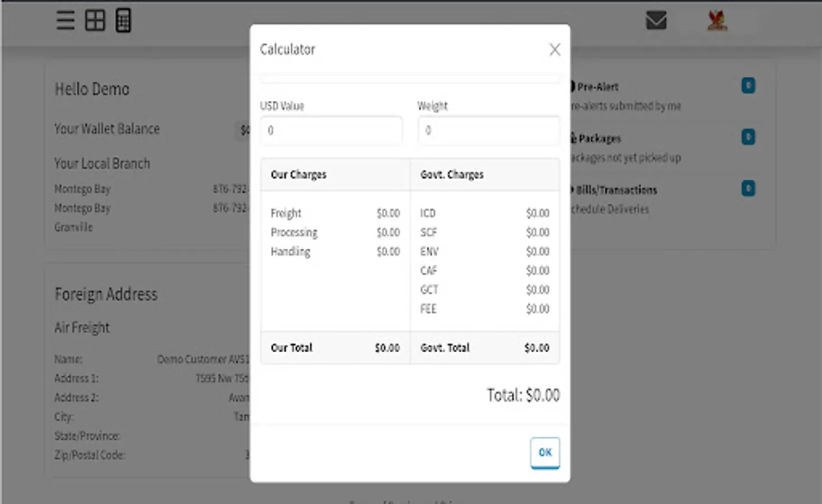
Task: Click the Montego Bay branch entry
Action: [82, 189]
